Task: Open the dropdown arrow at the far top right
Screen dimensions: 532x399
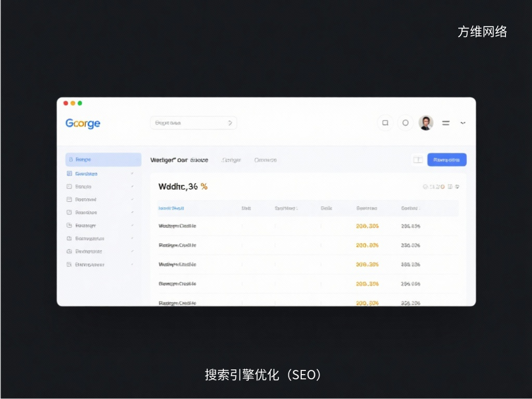Action: pos(462,123)
